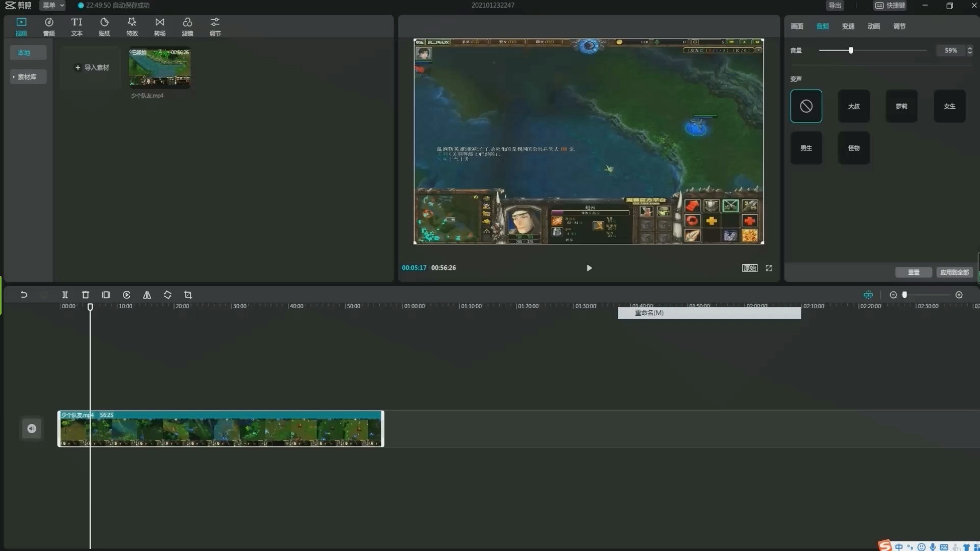Delete the selected clip with trash icon
980x551 pixels.
click(x=85, y=295)
